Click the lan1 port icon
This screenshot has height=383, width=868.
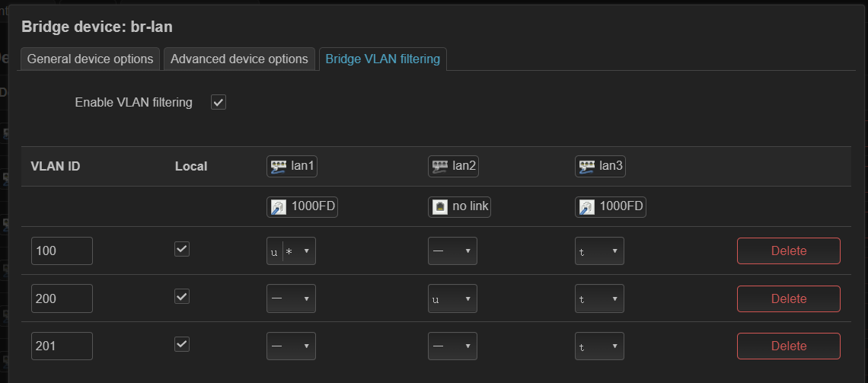coord(279,166)
